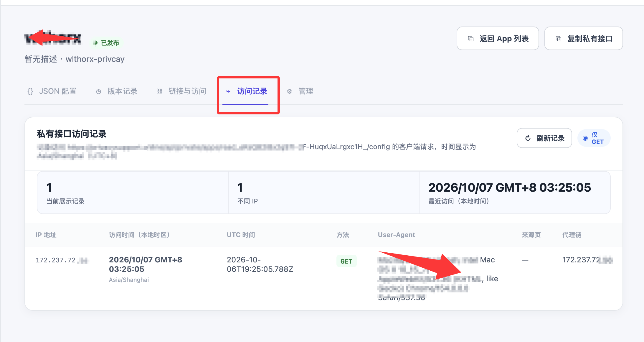644x342 pixels.
Task: Click the 已发布 status badge
Action: coord(106,43)
